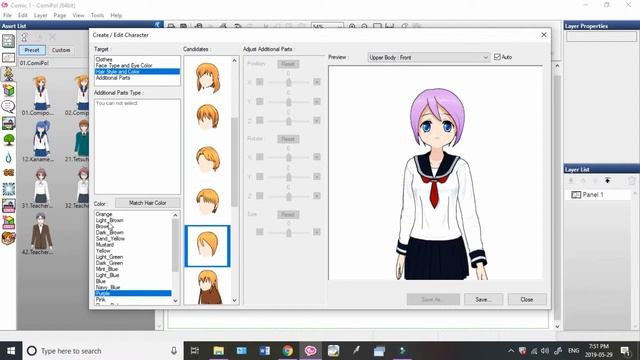Viewport: 640px width, 360px height.
Task: Open File Explorer from the taskbar
Action: tap(218, 351)
